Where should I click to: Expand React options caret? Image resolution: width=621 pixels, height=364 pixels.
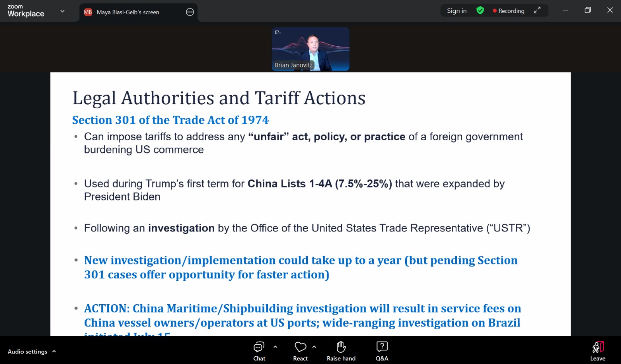coord(314,347)
